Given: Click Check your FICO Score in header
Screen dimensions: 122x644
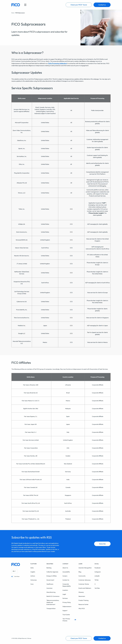Looking at the screenshot, I should (79, 5).
